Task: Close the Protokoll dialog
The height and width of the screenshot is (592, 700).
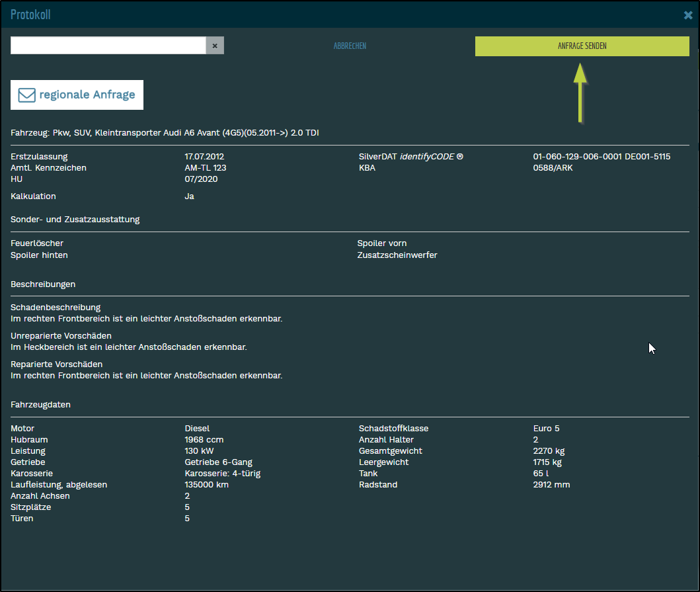Action: (688, 15)
